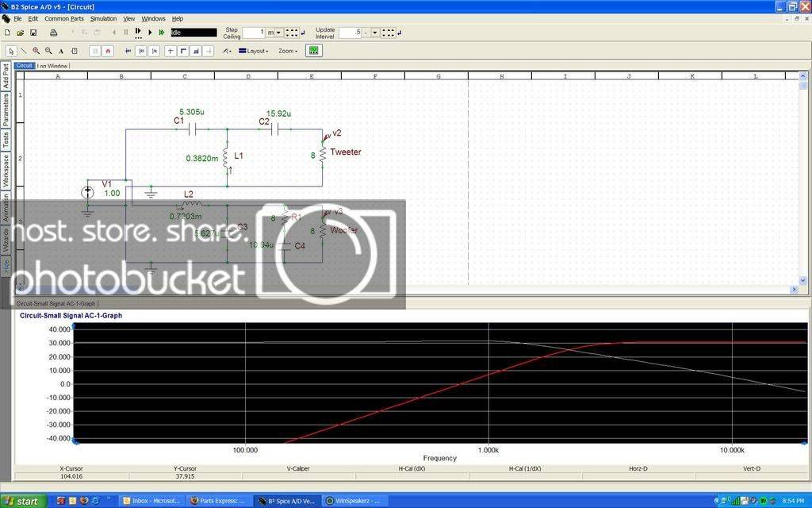This screenshot has height=508, width=812.
Task: Click the Update Interval value field
Action: pos(350,33)
